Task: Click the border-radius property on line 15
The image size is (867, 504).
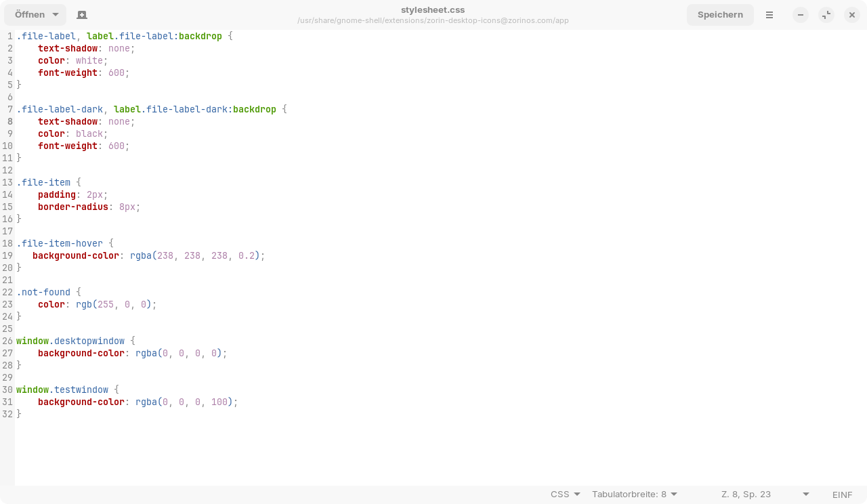Action: click(x=73, y=207)
